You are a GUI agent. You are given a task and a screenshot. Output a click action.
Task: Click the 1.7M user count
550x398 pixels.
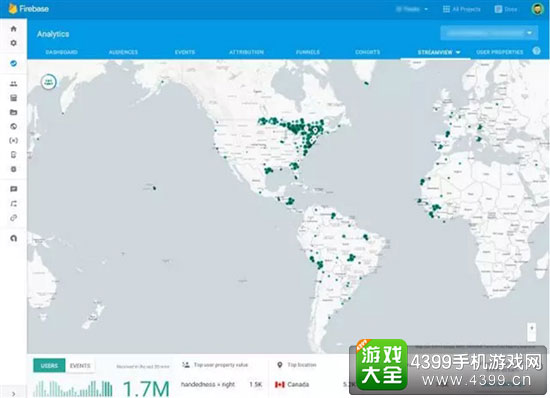tap(146, 389)
